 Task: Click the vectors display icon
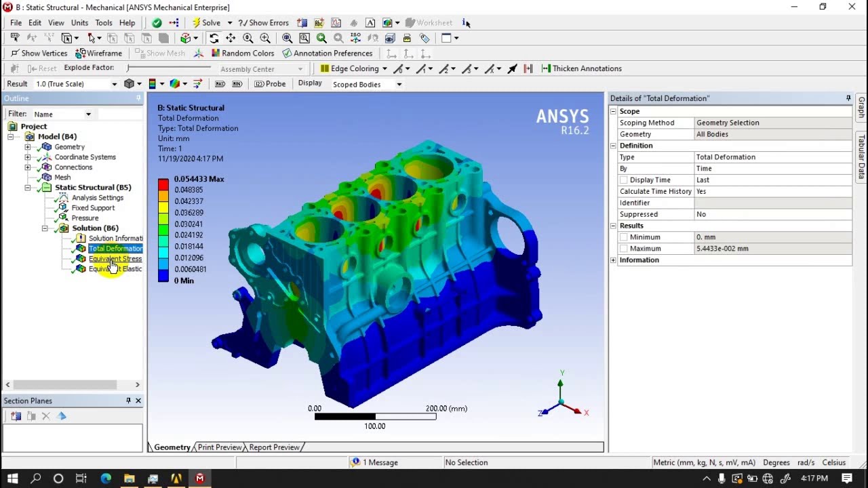pyautogui.click(x=197, y=84)
